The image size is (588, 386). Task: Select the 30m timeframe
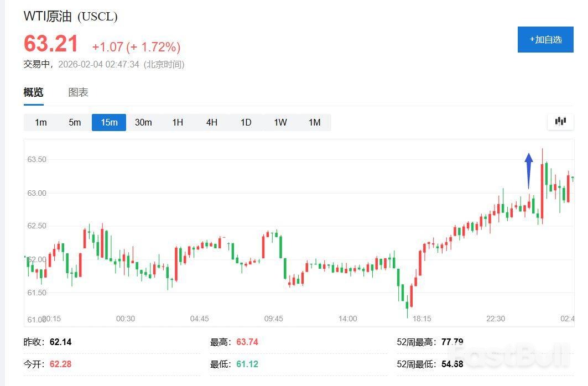point(143,122)
